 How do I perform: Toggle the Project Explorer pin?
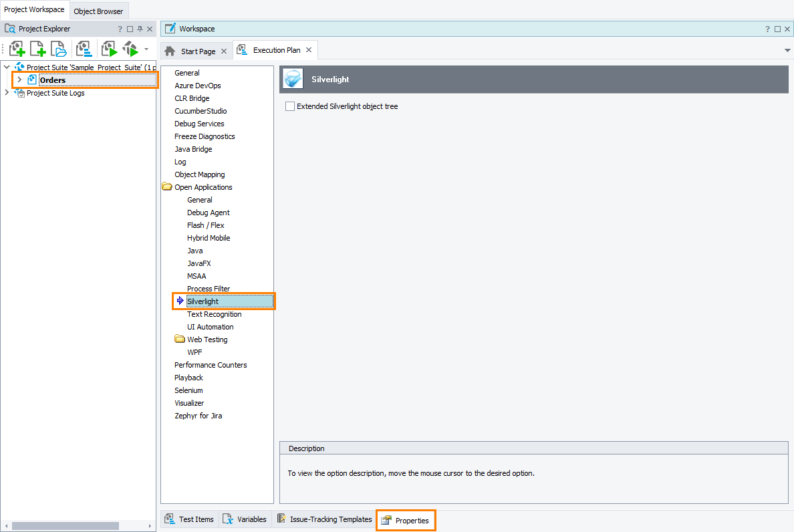(x=140, y=29)
